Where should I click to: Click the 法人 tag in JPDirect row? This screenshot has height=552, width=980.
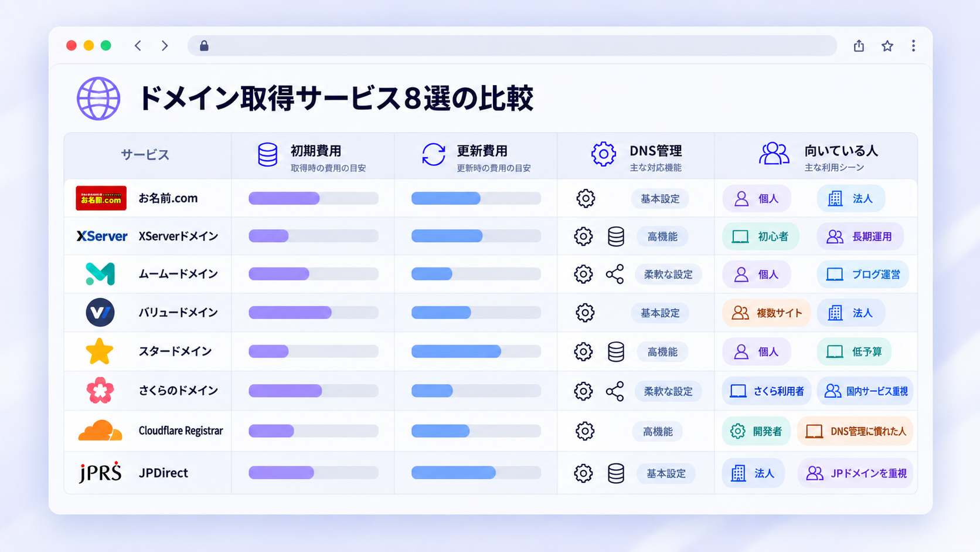pyautogui.click(x=753, y=473)
